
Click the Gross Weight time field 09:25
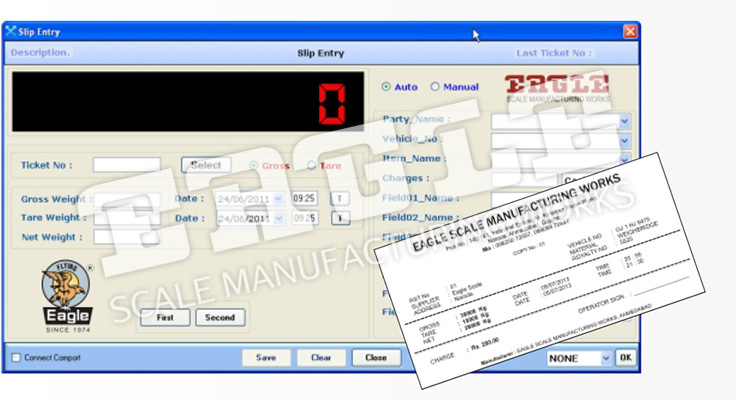tap(304, 199)
